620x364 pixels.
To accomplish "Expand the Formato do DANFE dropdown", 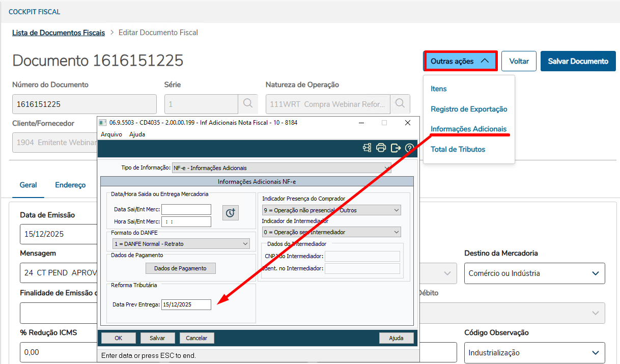I will pos(245,243).
